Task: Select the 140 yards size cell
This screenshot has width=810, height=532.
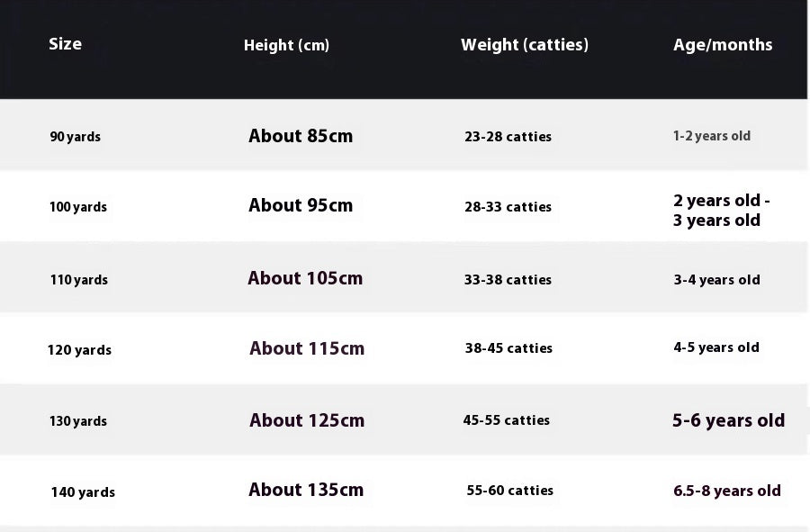Action: coord(83,492)
